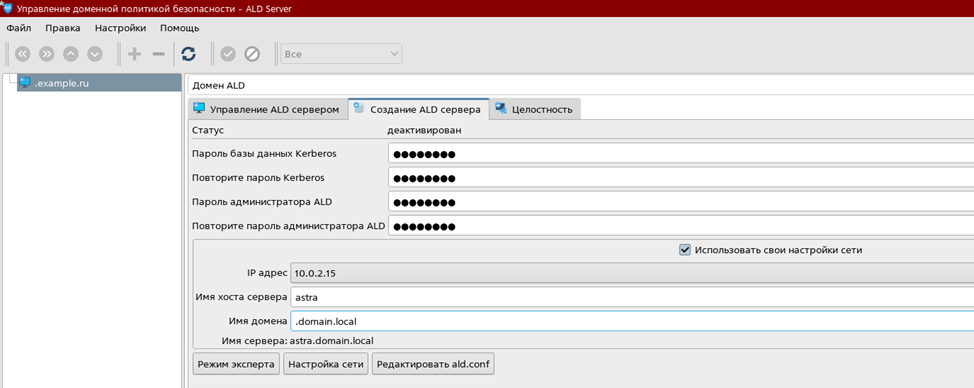Switch to Целостность tab
The width and height of the screenshot is (974, 388).
click(535, 109)
